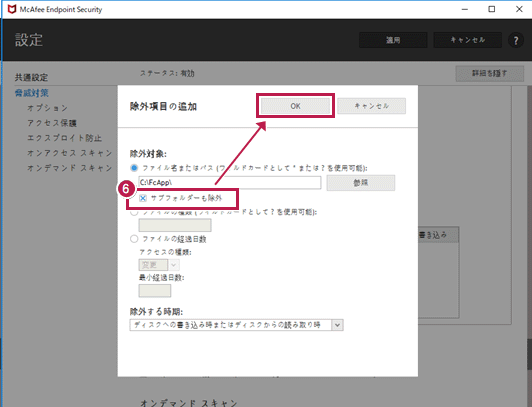Click the C:\FcApp\ path input field
Screen dimensions: 532x407
tap(230, 182)
